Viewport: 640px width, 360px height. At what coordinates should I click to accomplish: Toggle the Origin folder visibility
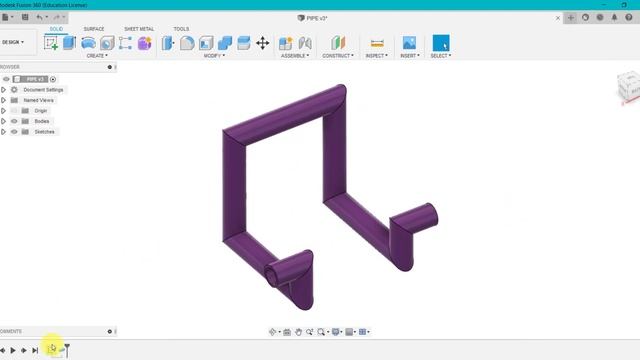(14, 111)
